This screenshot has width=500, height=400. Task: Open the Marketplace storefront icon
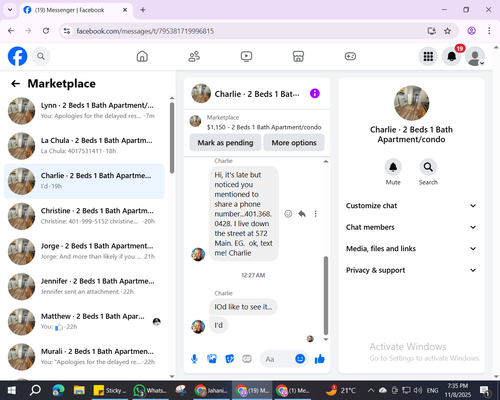tap(298, 56)
